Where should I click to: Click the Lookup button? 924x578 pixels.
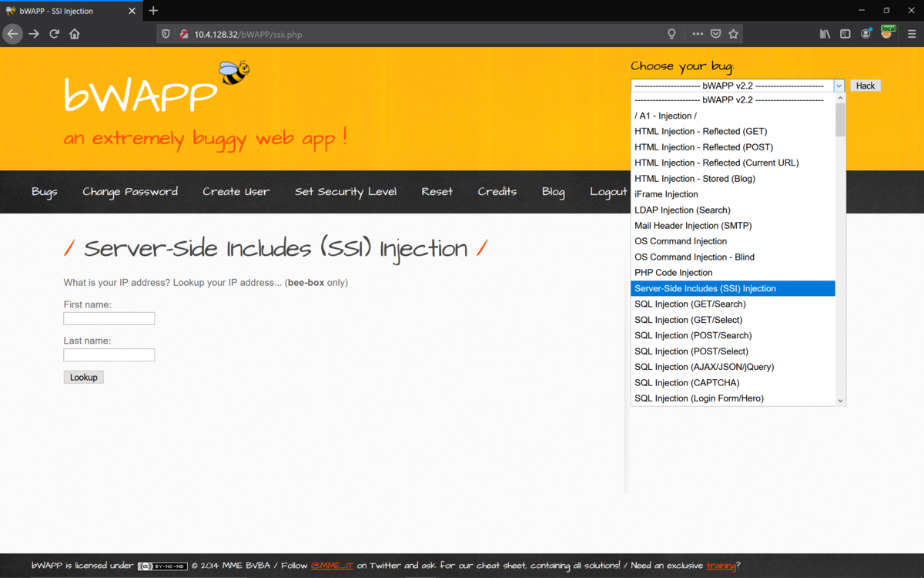click(x=83, y=377)
